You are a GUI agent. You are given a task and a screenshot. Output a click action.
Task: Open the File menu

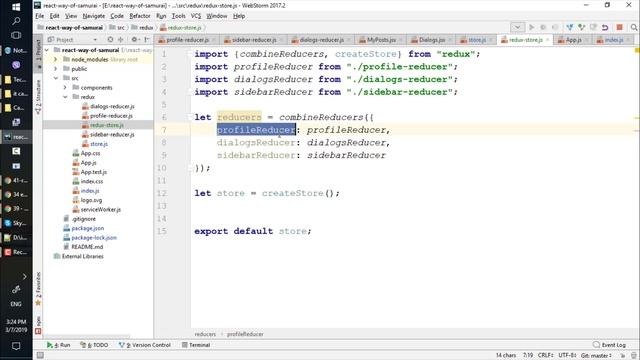40,16
